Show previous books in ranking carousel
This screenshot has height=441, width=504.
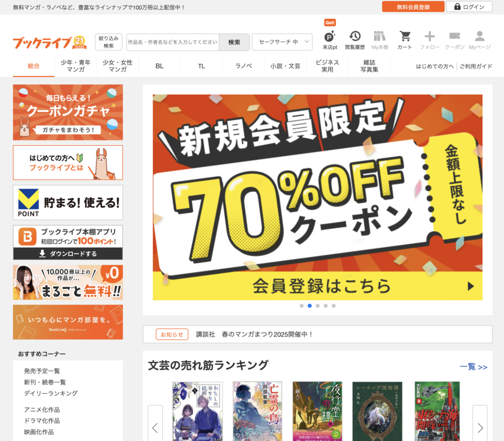155,427
